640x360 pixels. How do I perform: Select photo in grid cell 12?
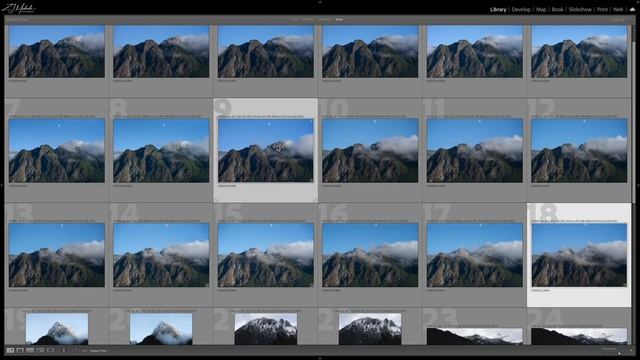point(579,151)
